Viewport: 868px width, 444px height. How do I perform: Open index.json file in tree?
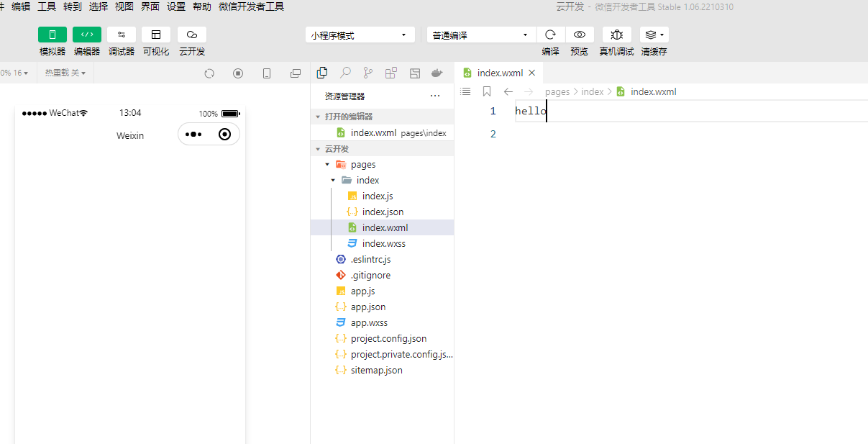(x=382, y=212)
